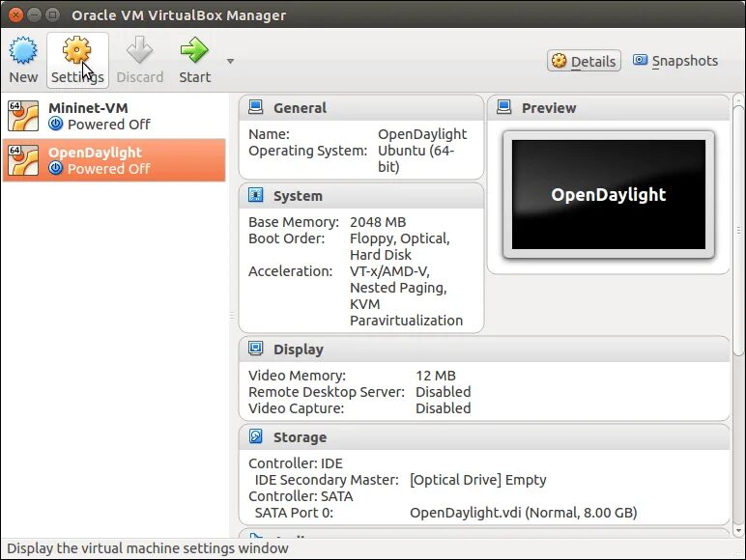Click Mininet-VM powered off status icon
Viewport: 746px width, 560px height.
click(x=56, y=125)
